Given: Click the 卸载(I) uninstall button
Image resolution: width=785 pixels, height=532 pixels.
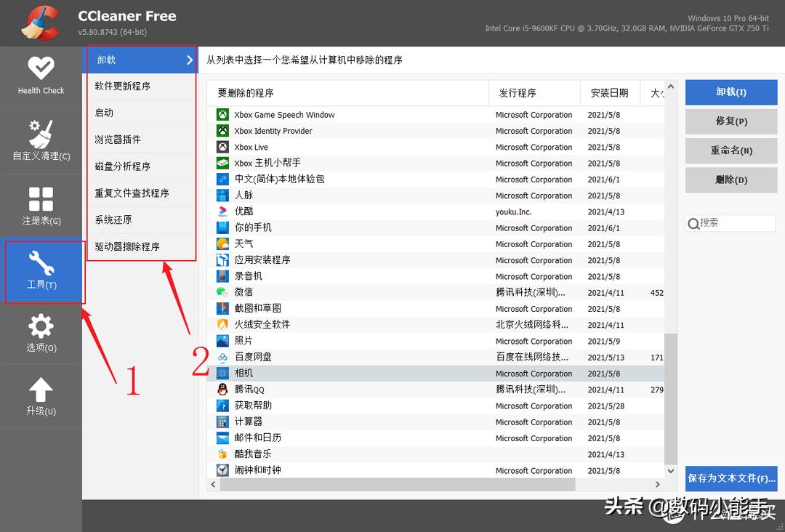Looking at the screenshot, I should coord(730,92).
